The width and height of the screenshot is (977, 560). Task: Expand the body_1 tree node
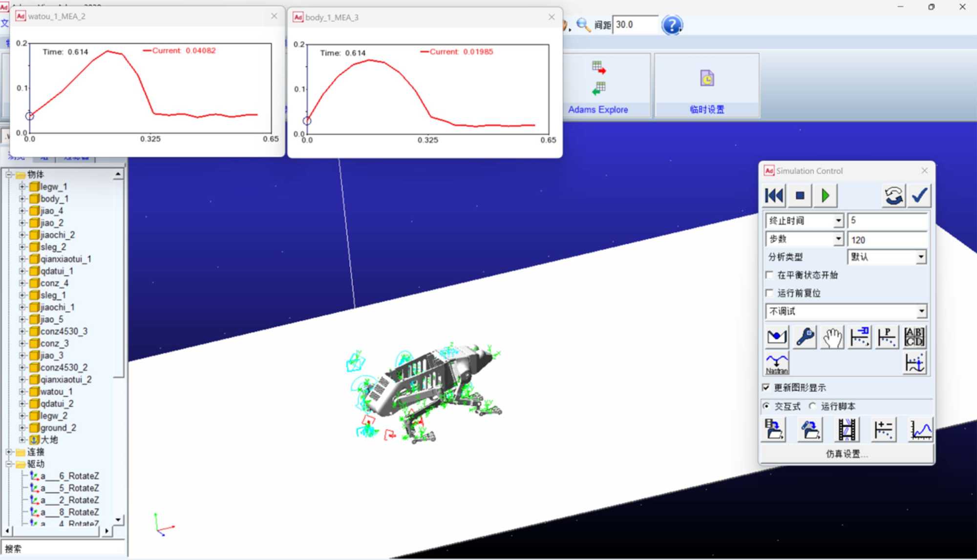pos(22,199)
